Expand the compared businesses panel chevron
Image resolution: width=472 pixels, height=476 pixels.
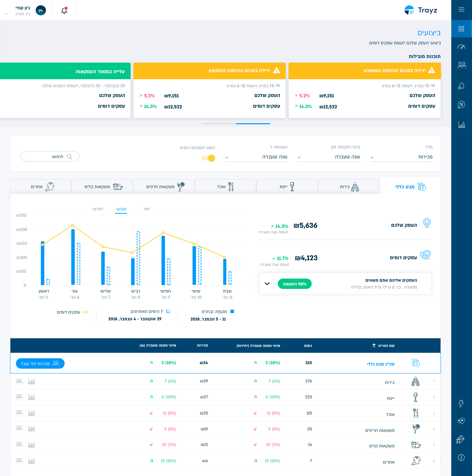(267, 284)
